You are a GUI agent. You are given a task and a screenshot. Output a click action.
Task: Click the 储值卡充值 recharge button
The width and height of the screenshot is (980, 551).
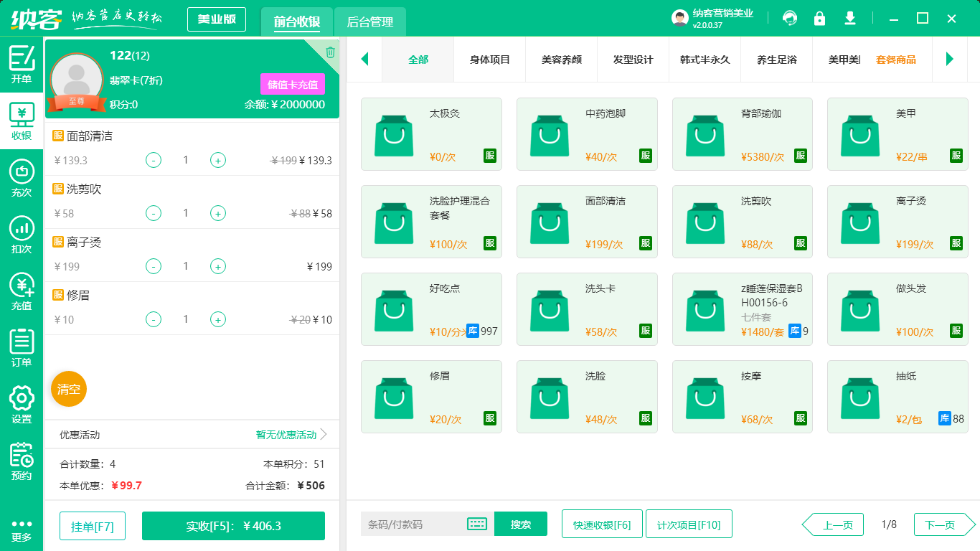[x=291, y=84]
